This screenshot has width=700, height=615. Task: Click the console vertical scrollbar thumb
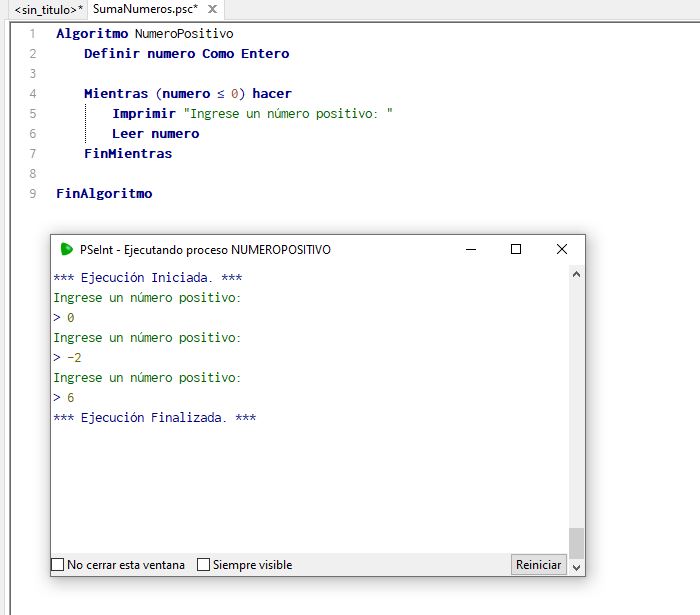[576, 543]
